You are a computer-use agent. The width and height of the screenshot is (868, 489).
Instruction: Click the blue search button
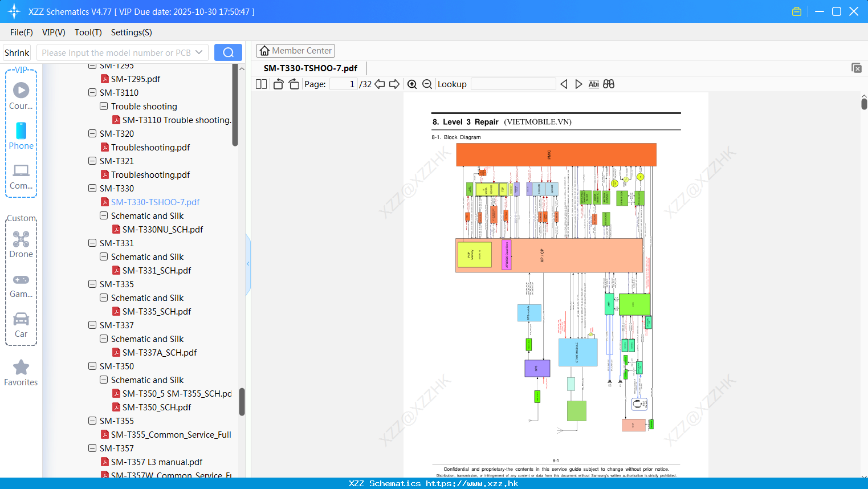pos(228,52)
